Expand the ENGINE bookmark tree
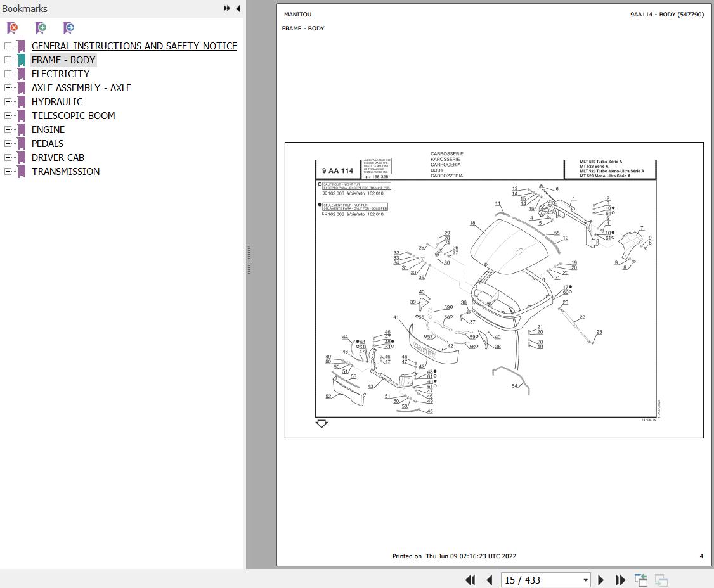The image size is (714, 588). [7, 129]
